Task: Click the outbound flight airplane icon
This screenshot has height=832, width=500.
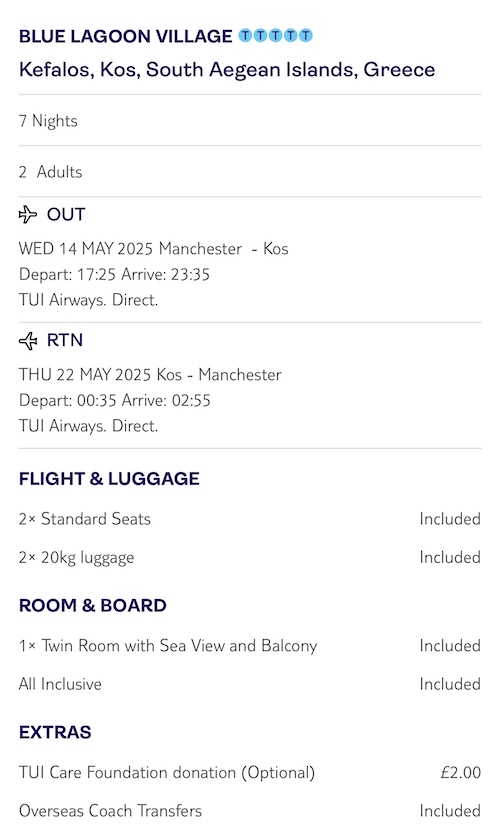Action: pos(28,214)
